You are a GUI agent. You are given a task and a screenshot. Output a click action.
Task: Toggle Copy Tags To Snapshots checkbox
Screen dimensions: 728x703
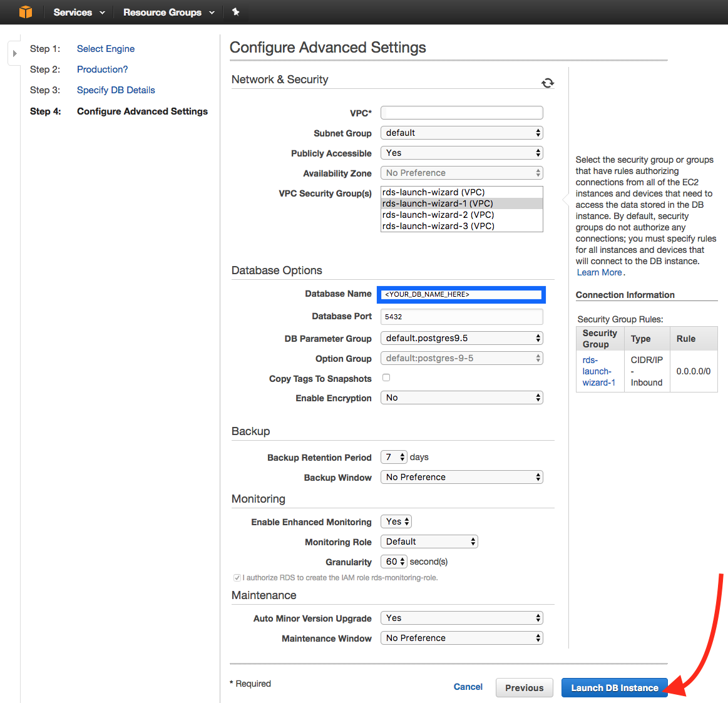[x=386, y=377]
